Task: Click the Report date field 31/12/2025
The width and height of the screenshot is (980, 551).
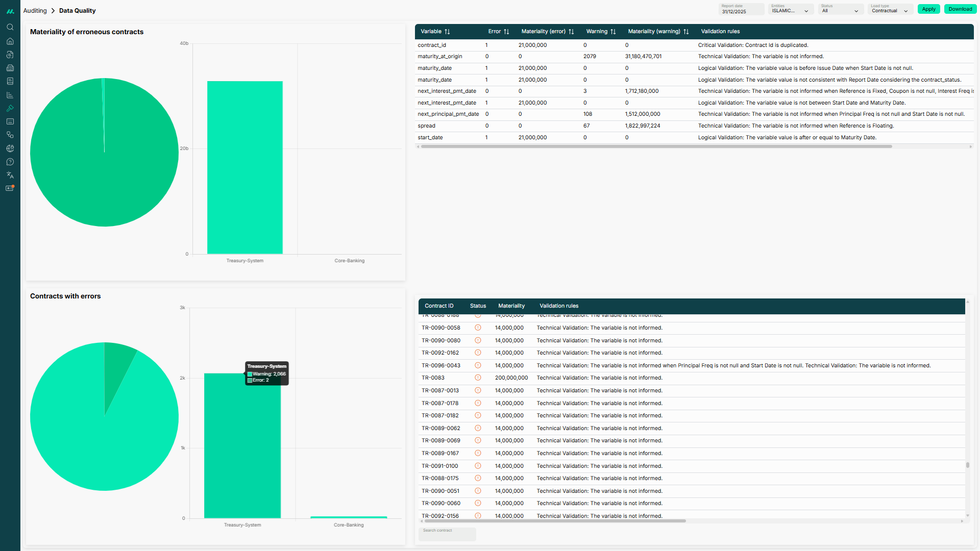Action: [741, 9]
